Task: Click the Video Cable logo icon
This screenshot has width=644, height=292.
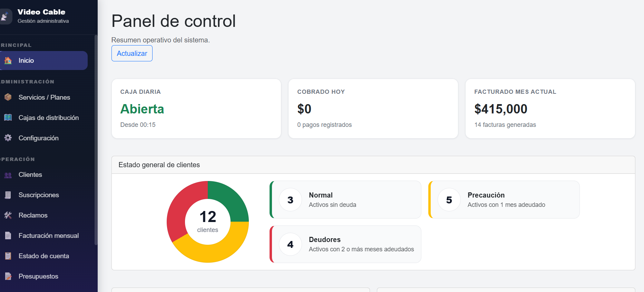Action: point(5,17)
